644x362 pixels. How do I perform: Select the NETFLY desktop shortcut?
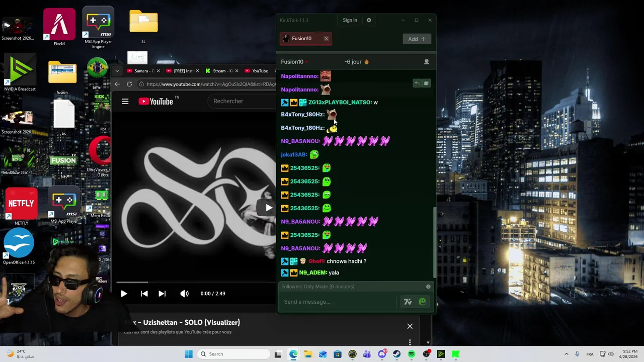pos(21,207)
